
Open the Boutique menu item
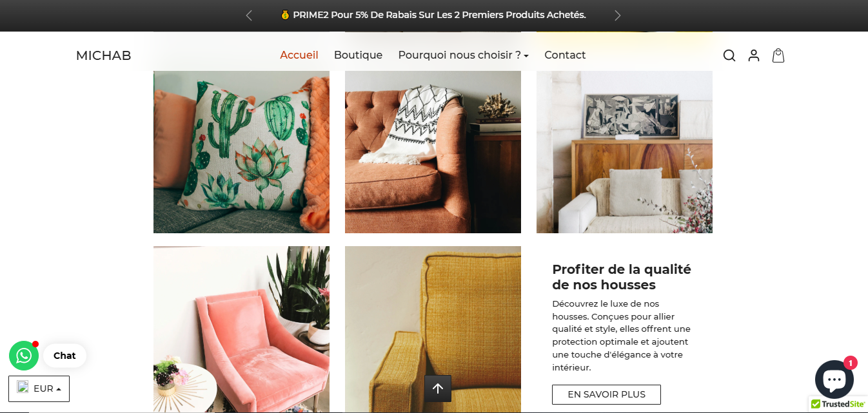[358, 55]
